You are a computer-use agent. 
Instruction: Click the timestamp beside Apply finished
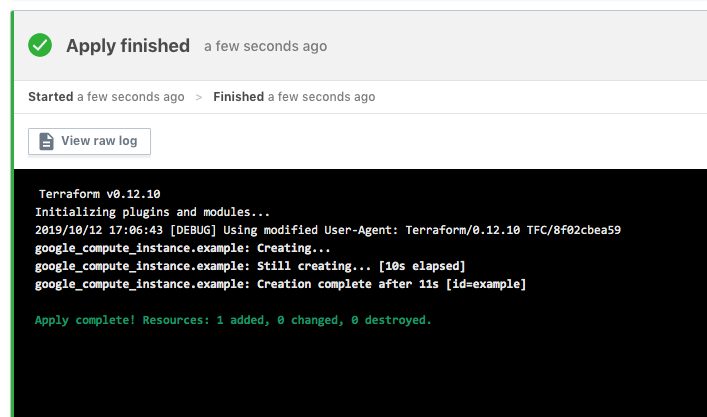coord(265,46)
